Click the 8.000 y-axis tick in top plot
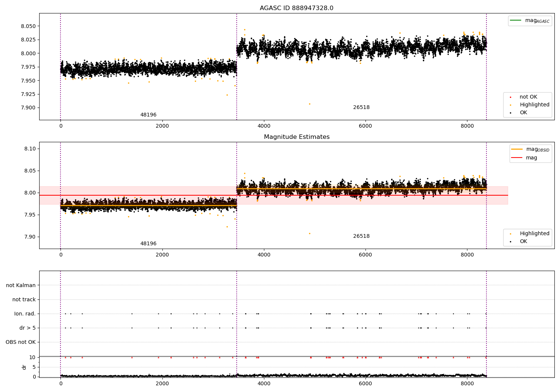 (x=28, y=53)
